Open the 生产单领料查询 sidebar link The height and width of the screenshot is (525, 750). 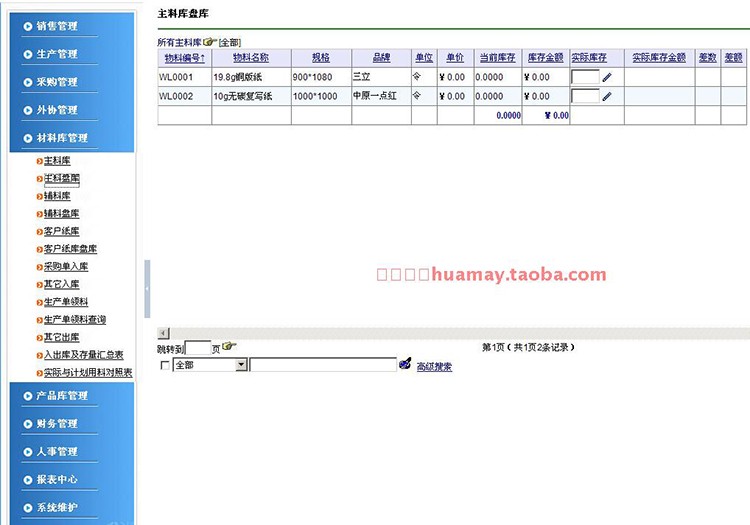click(x=75, y=320)
